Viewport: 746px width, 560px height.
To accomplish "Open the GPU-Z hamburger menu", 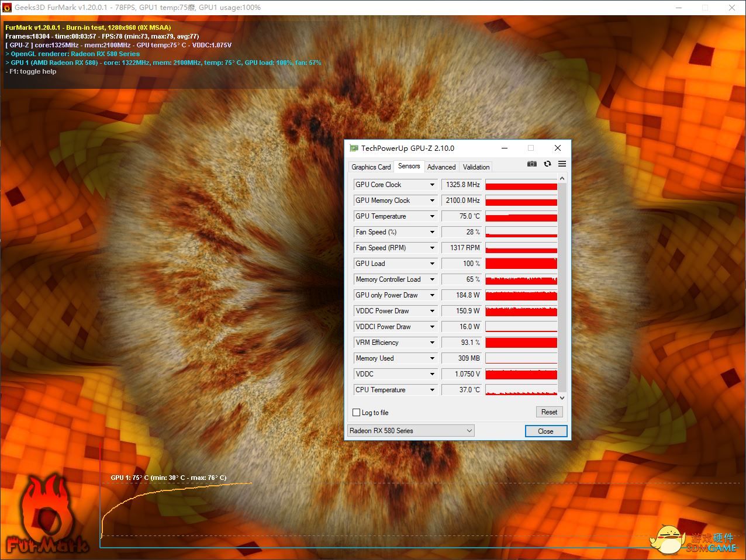I will pos(562,164).
